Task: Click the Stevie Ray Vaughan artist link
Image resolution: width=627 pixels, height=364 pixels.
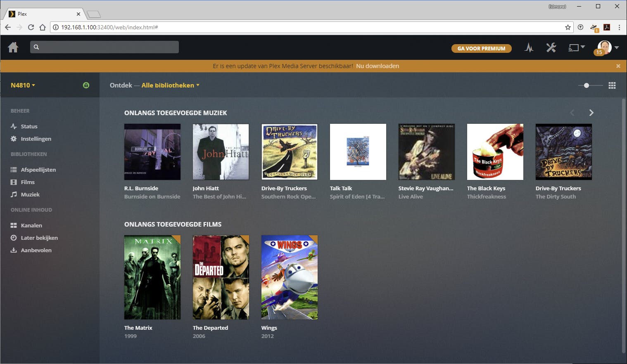Action: [426, 188]
